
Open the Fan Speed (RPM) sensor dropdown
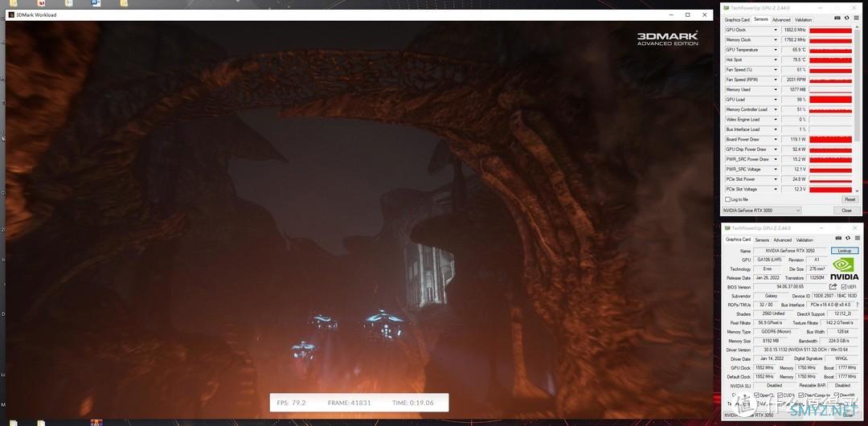coord(776,80)
